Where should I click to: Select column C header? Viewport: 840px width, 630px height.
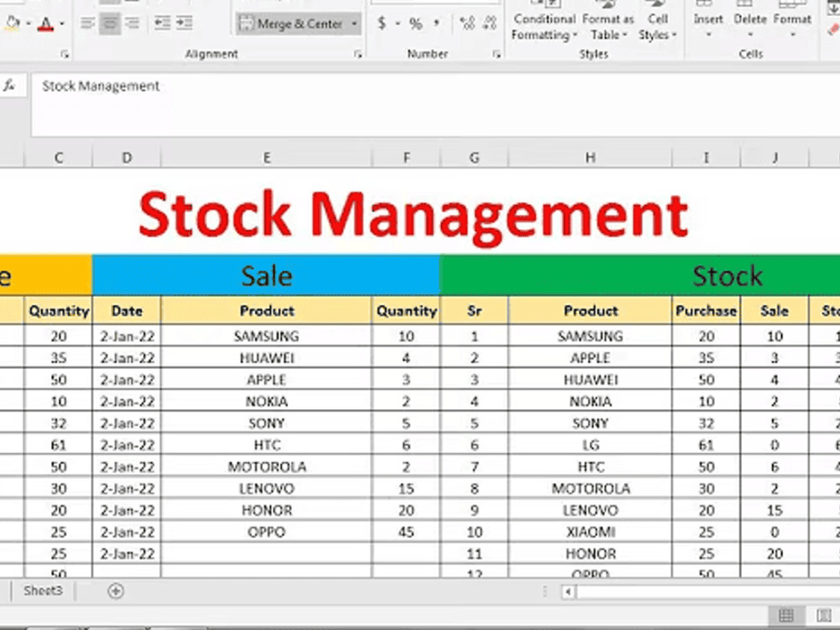pos(59,158)
